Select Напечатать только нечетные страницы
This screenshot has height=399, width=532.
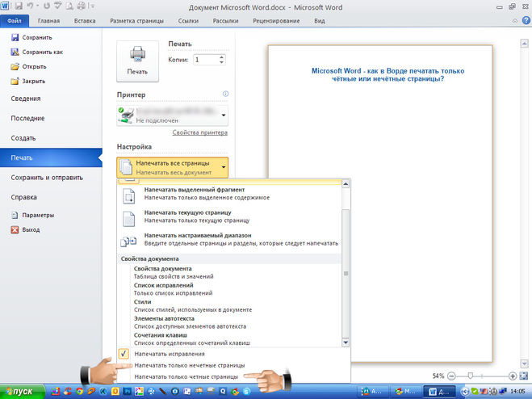pyautogui.click(x=190, y=365)
